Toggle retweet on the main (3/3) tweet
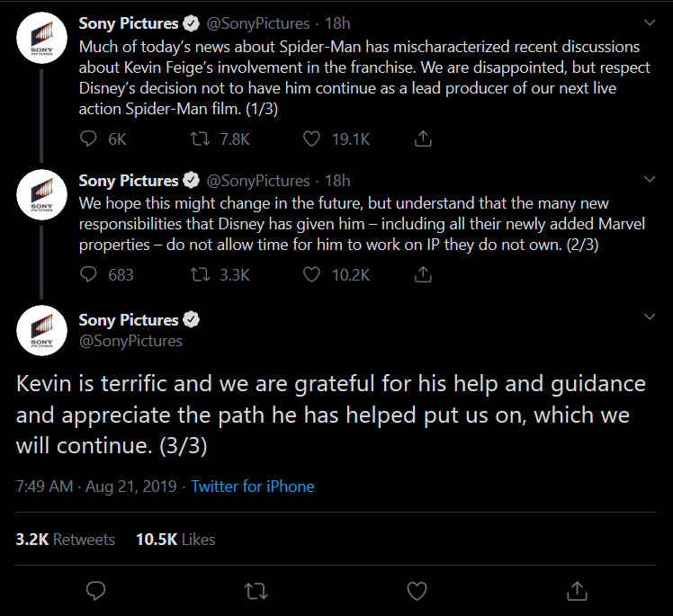Image resolution: width=673 pixels, height=616 pixels. (256, 591)
